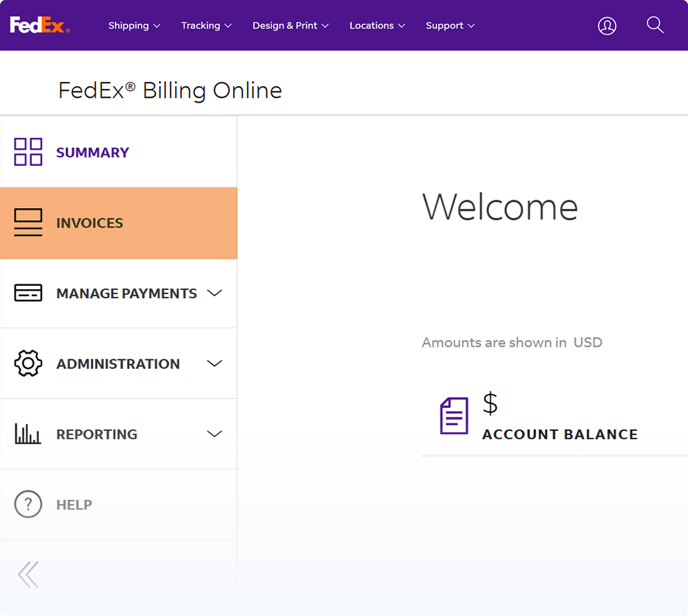Open the Tracking dropdown menu
Image resolution: width=688 pixels, height=616 pixels.
point(206,26)
